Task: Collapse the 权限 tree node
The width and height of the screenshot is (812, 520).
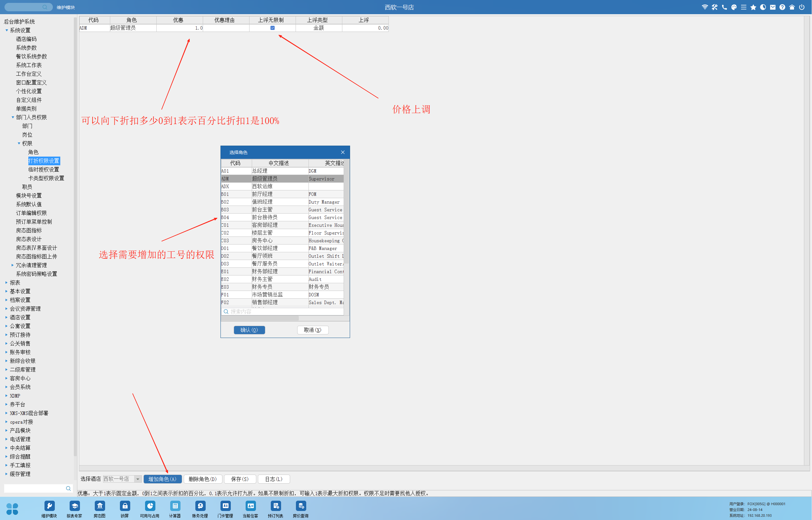Action: (x=19, y=143)
